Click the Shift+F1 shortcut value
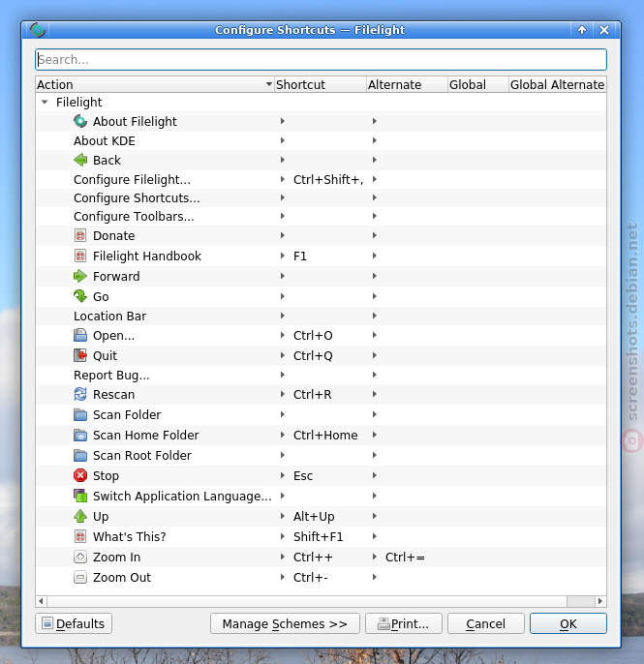Viewport: 644px width, 664px height. 319,536
